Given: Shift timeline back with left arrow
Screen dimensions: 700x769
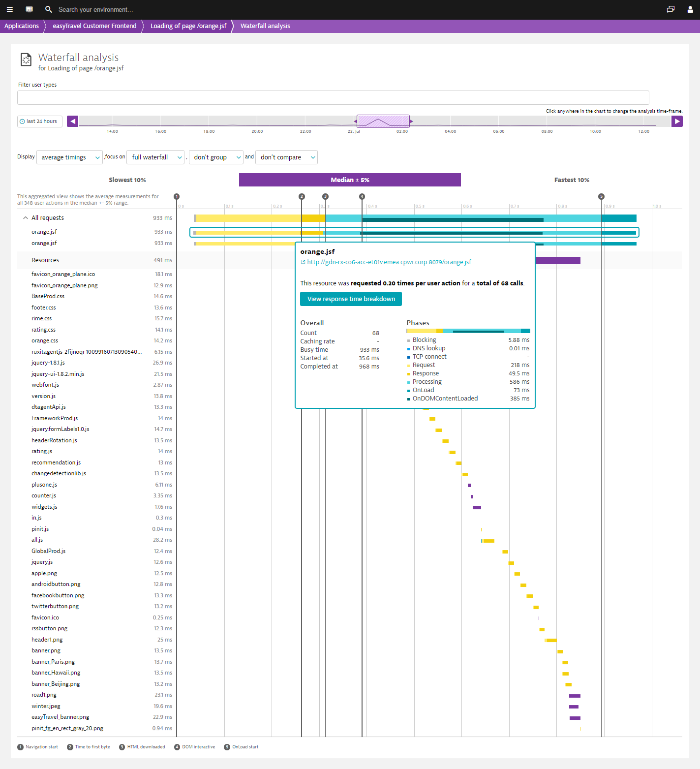Looking at the screenshot, I should click(x=72, y=121).
